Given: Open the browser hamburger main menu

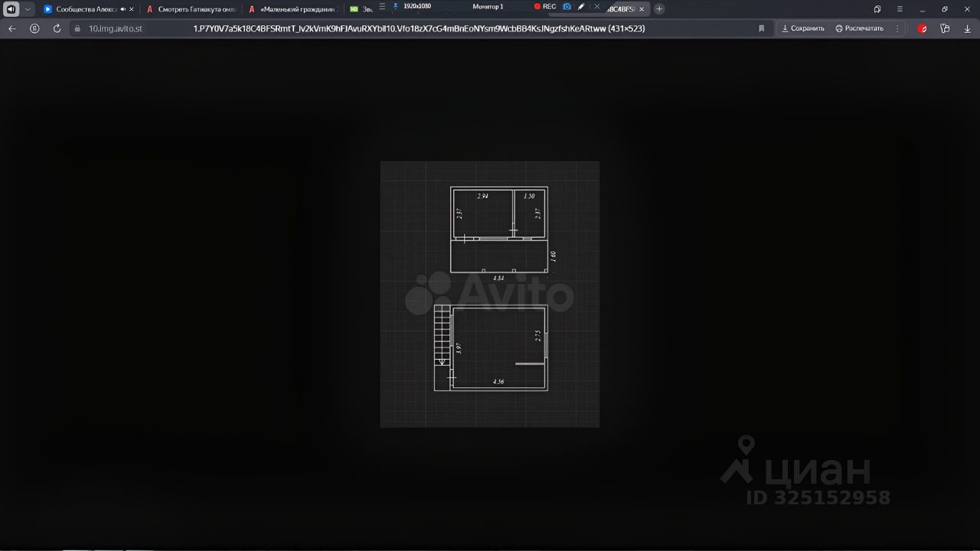Looking at the screenshot, I should point(900,9).
